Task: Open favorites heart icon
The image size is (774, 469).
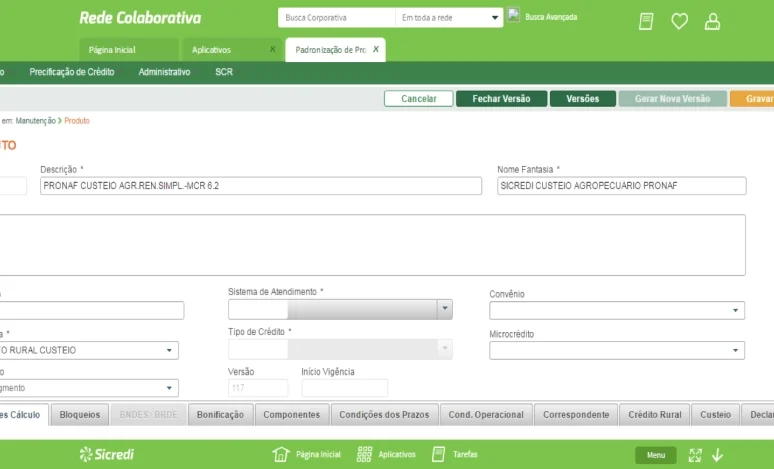Action: tap(679, 21)
